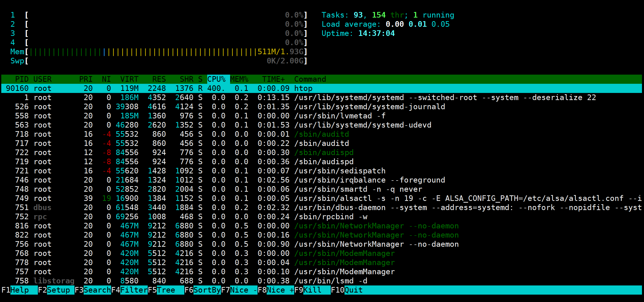The width and height of the screenshot is (644, 302).
Task: Click the TIME+ column header
Action: click(x=274, y=79)
